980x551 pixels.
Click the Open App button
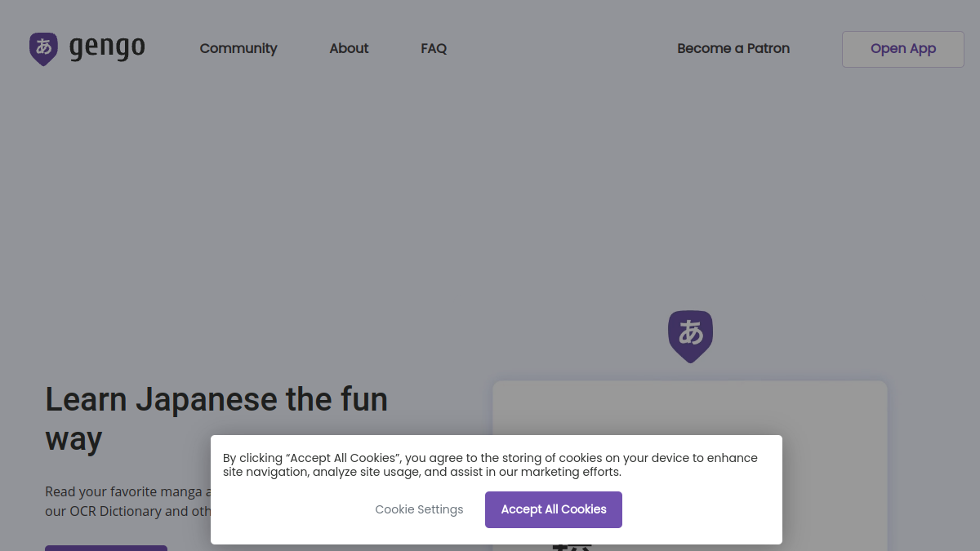point(903,49)
